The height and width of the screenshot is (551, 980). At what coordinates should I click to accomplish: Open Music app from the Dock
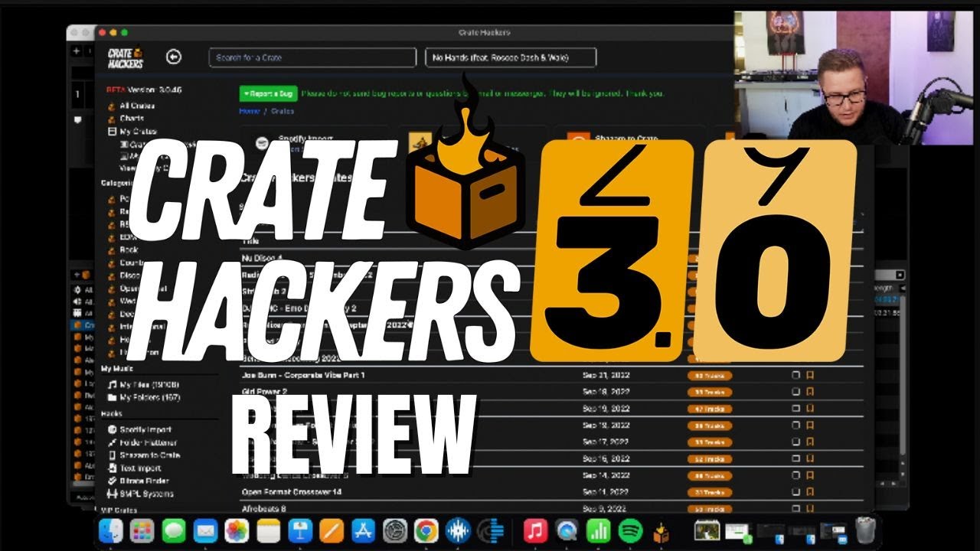tap(535, 530)
